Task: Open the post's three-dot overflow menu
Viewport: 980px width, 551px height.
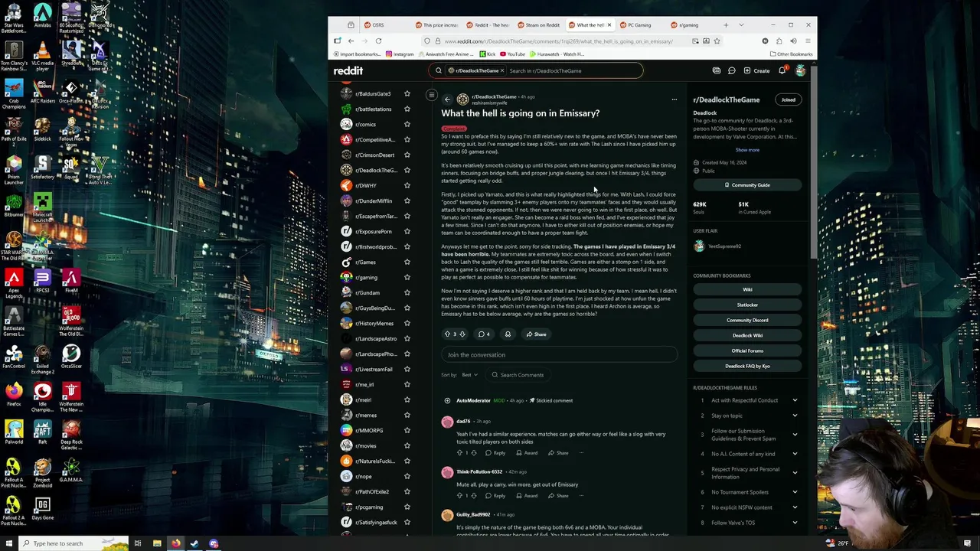Action: (x=674, y=99)
